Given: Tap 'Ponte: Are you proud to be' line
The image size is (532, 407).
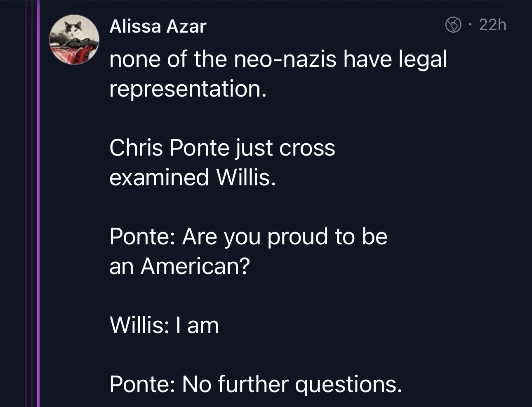Looking at the screenshot, I should 248,237.
